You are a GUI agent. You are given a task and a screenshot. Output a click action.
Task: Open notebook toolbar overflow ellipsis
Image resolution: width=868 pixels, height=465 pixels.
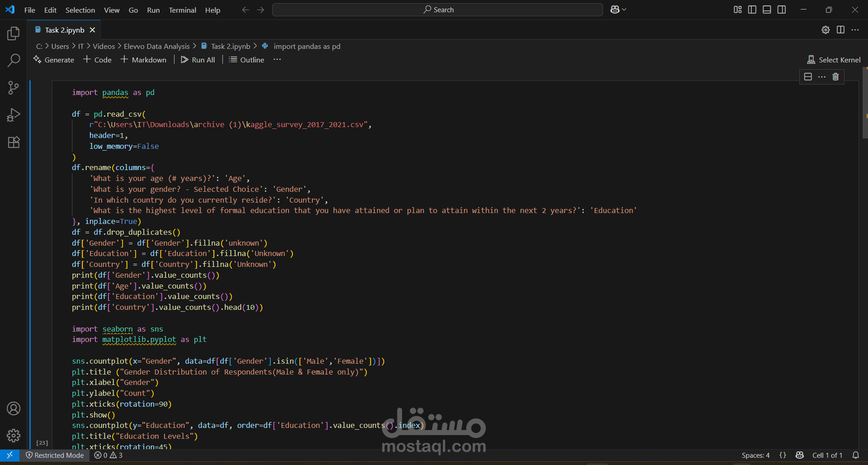pyautogui.click(x=277, y=60)
